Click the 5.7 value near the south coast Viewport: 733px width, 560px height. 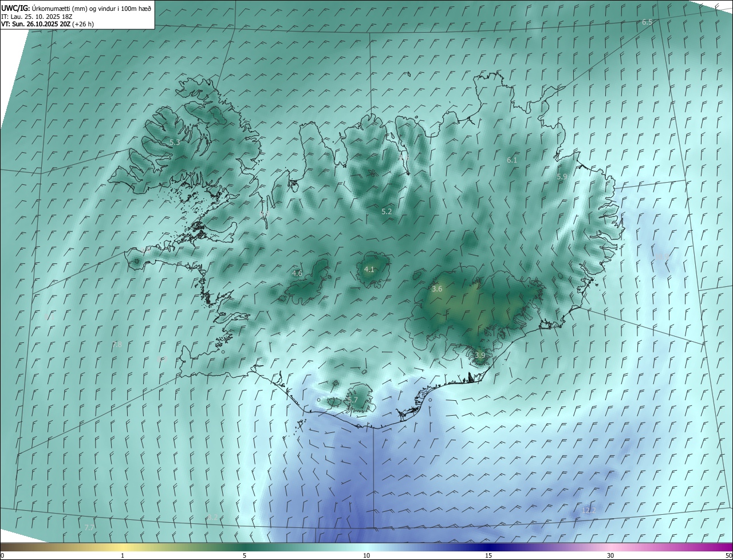353,400
